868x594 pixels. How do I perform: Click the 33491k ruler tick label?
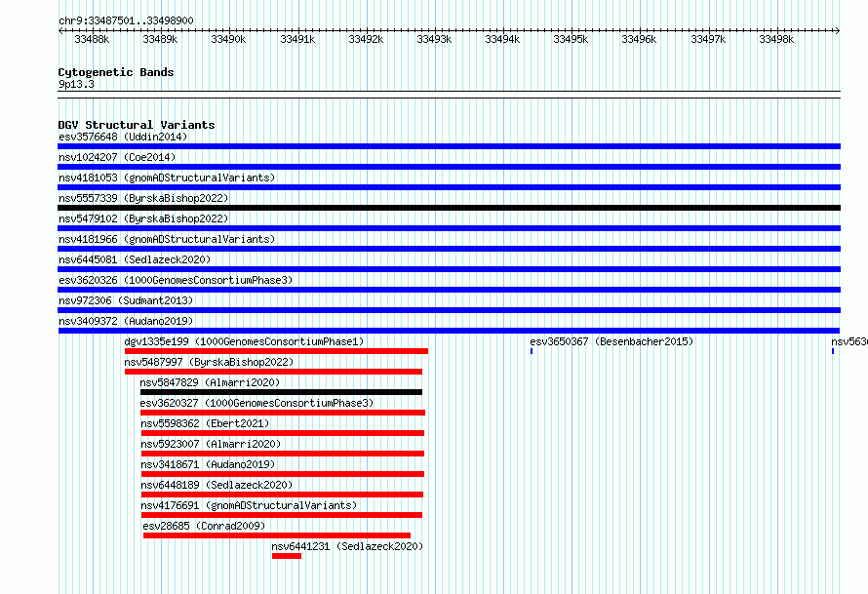coord(297,39)
